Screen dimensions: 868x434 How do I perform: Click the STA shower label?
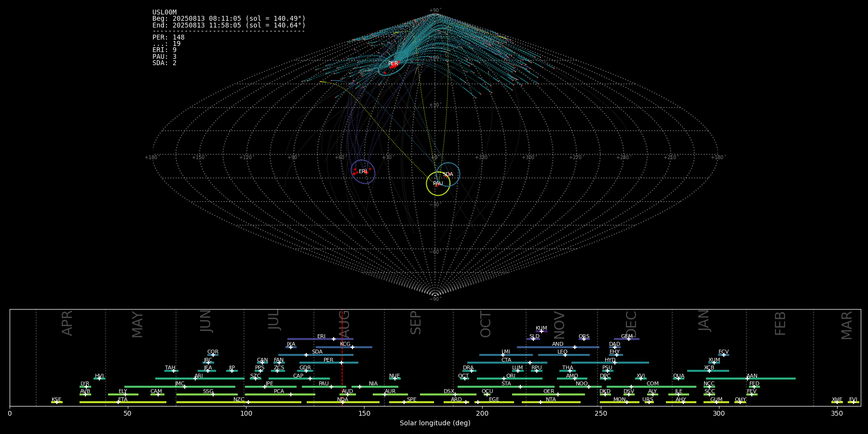(506, 384)
